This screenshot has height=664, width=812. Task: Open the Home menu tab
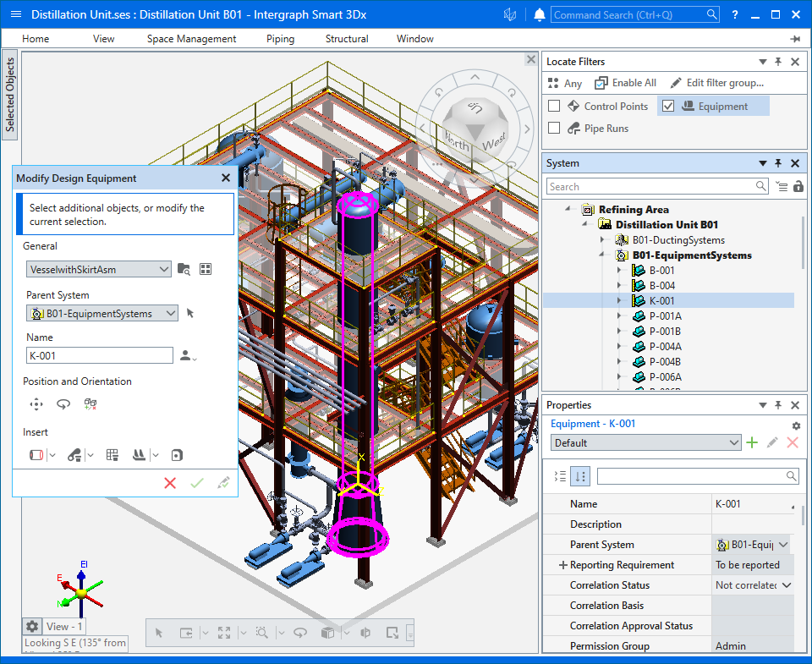pyautogui.click(x=36, y=39)
